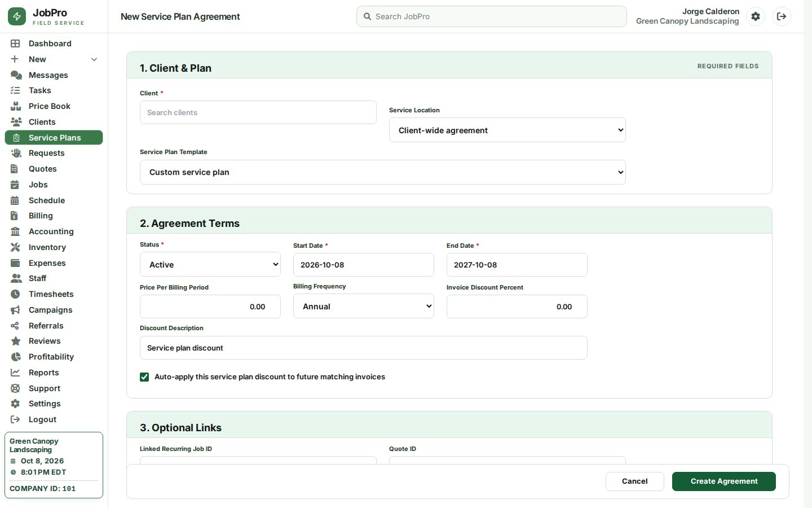The image size is (812, 508).
Task: Click the Campaigns megaphone icon
Action: (x=15, y=310)
